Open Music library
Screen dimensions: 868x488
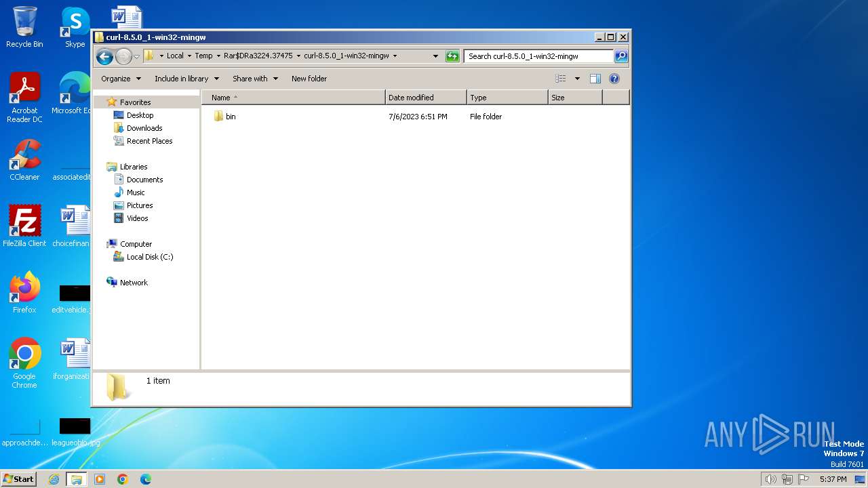coord(136,192)
